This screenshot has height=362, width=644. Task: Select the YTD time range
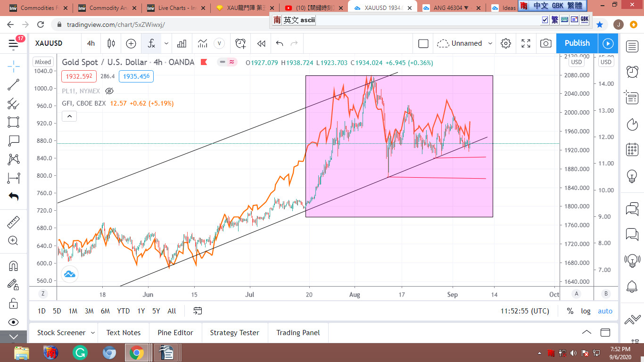123,311
